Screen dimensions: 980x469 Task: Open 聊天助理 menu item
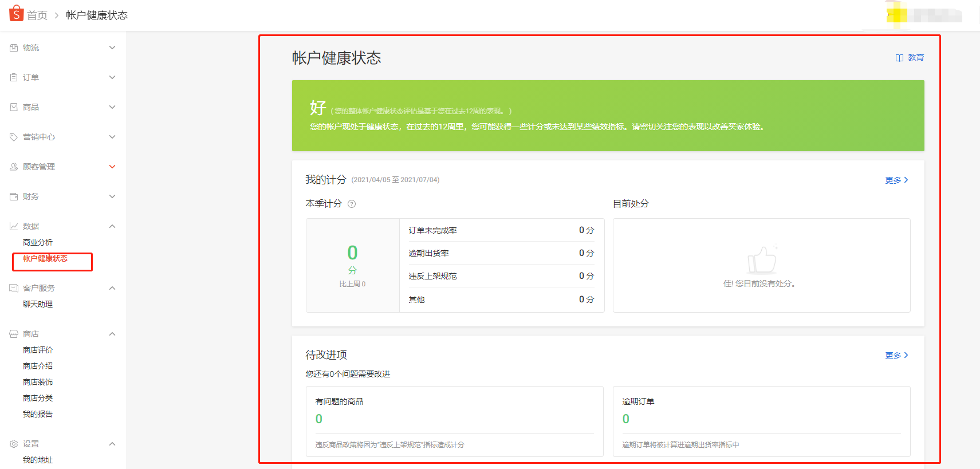38,304
